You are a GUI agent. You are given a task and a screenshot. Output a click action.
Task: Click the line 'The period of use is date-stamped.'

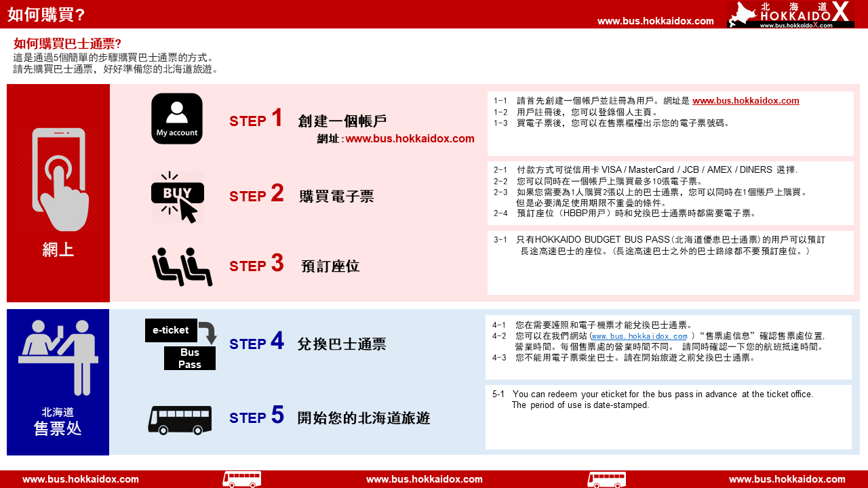(x=580, y=405)
